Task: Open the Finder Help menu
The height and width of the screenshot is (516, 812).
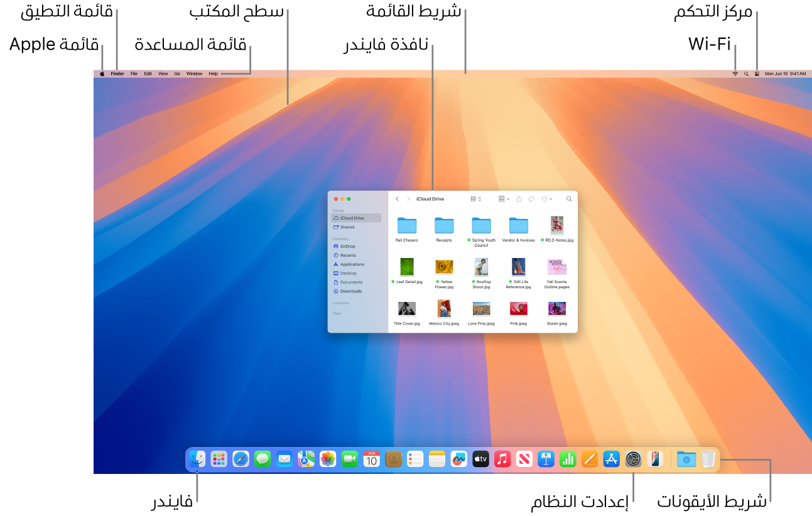Action: coord(212,73)
